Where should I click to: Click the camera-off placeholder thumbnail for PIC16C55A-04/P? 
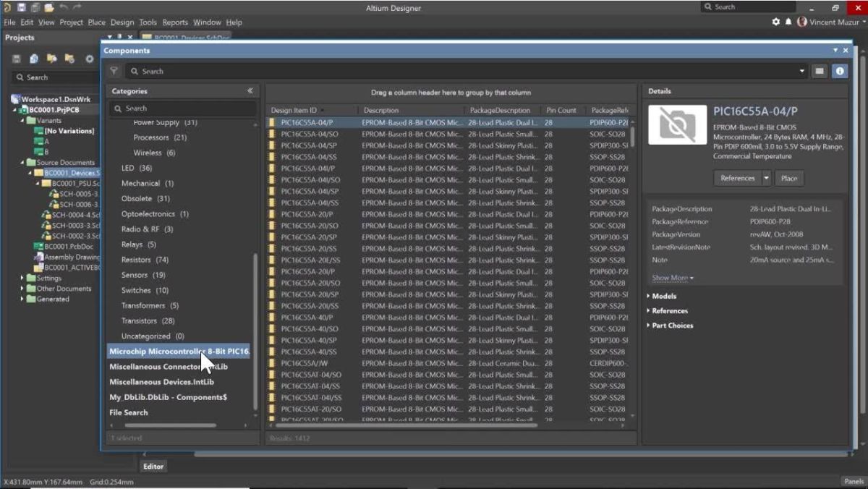(677, 123)
